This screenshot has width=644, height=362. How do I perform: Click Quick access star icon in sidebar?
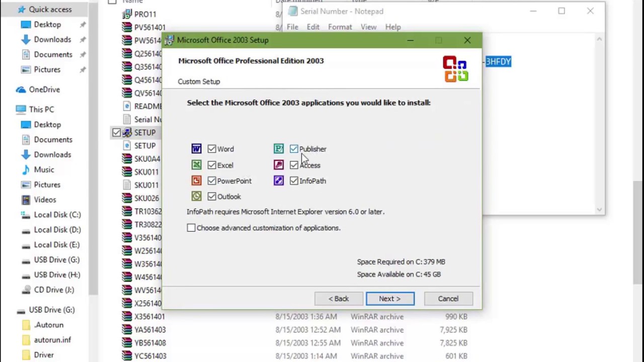coord(21,9)
